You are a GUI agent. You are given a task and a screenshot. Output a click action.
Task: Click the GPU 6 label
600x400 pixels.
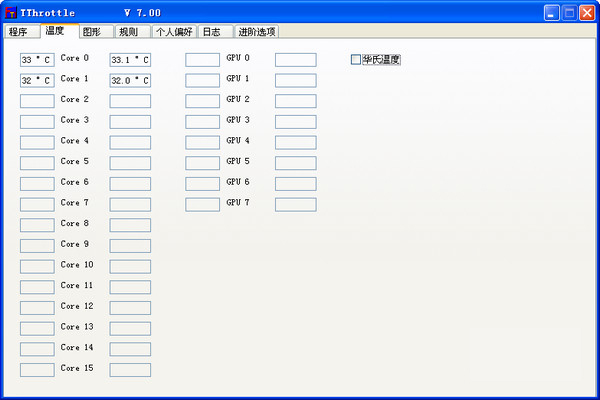[x=238, y=182]
